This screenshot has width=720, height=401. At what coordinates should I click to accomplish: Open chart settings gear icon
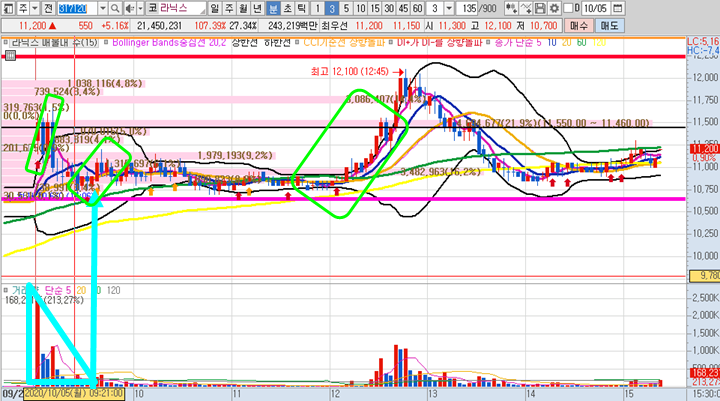point(554,8)
